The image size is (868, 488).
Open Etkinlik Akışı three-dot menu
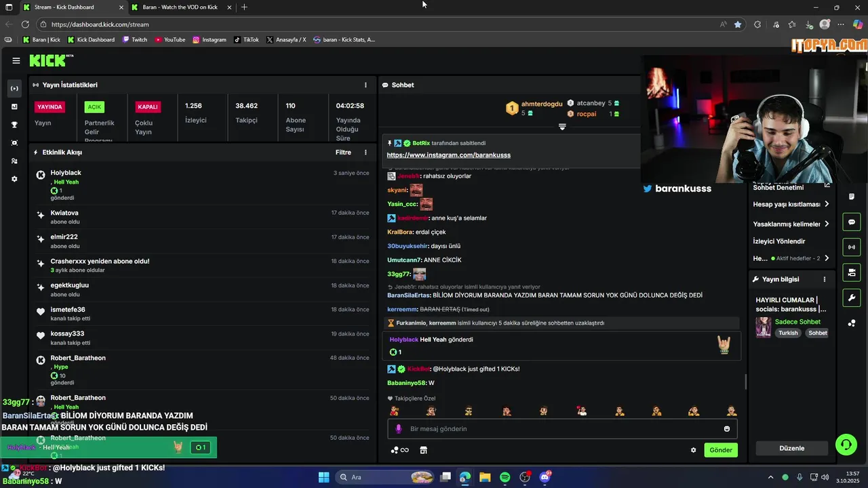(366, 152)
